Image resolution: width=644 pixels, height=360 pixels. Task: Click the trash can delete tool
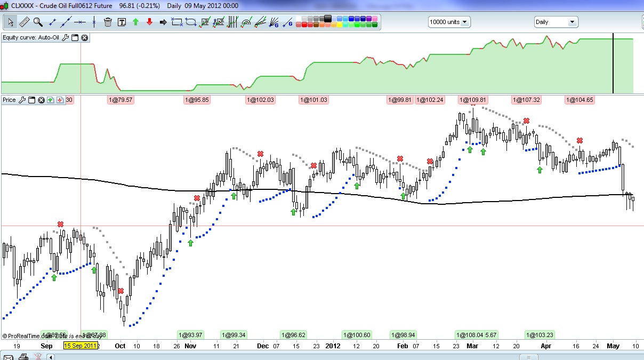click(x=108, y=22)
